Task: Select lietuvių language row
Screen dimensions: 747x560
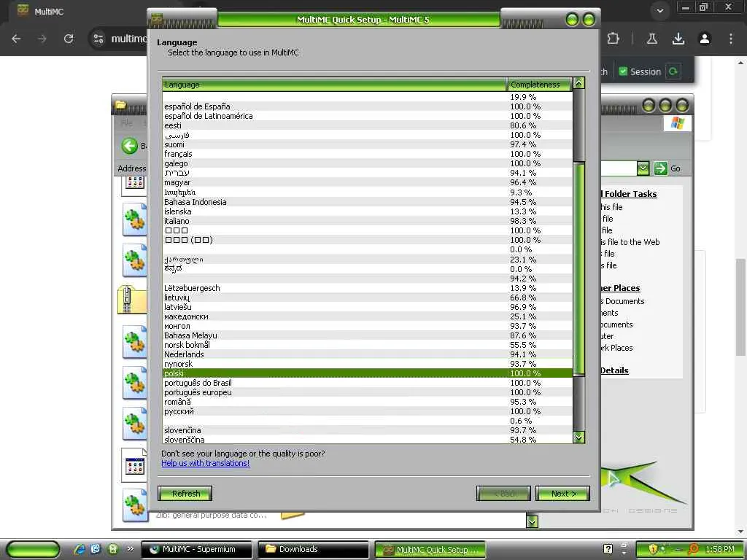Action: (368, 297)
